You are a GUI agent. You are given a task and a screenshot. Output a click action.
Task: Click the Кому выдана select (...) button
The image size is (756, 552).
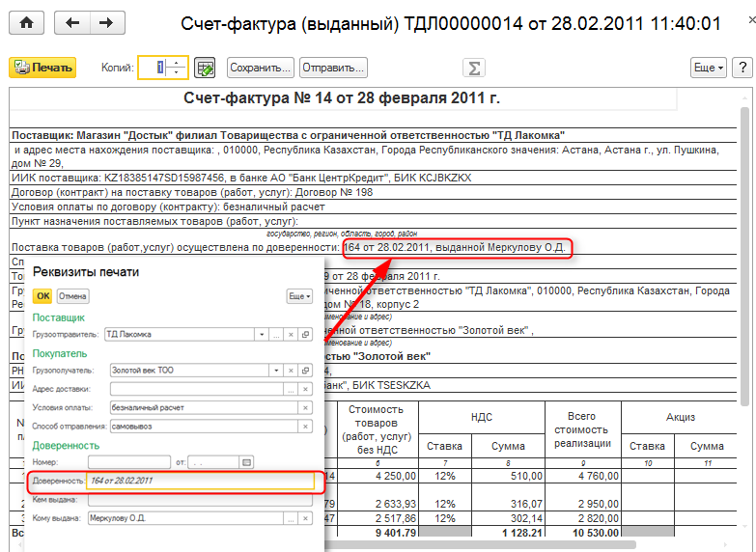(291, 519)
